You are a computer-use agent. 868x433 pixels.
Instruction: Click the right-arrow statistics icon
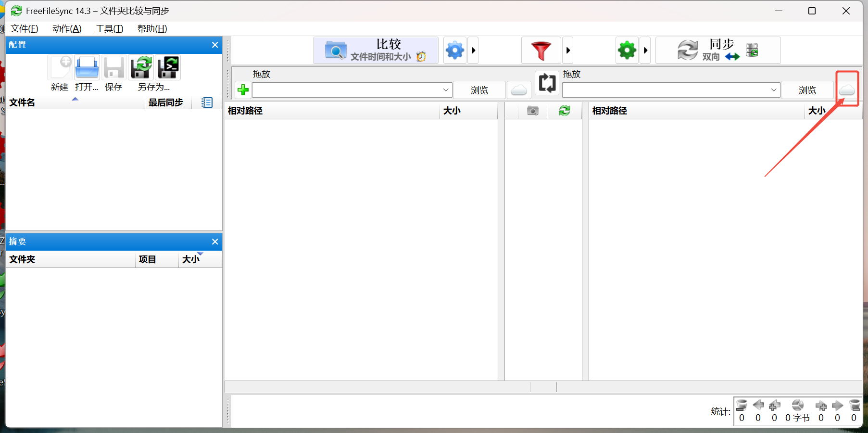pyautogui.click(x=837, y=405)
